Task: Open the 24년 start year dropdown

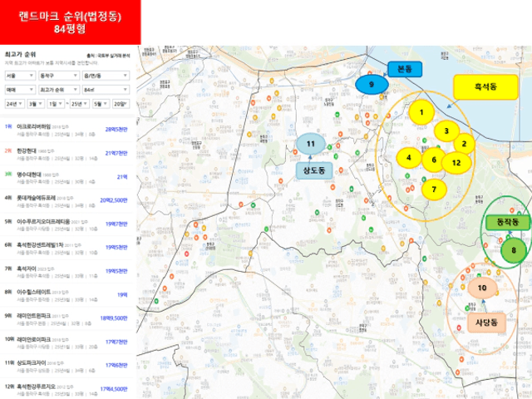Action: point(15,104)
